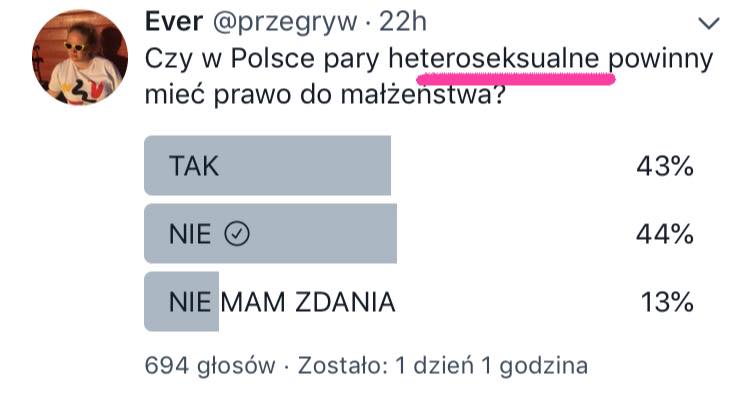This screenshot has height=394, width=750.
Task: Click the TAK result progress bar
Action: (267, 165)
